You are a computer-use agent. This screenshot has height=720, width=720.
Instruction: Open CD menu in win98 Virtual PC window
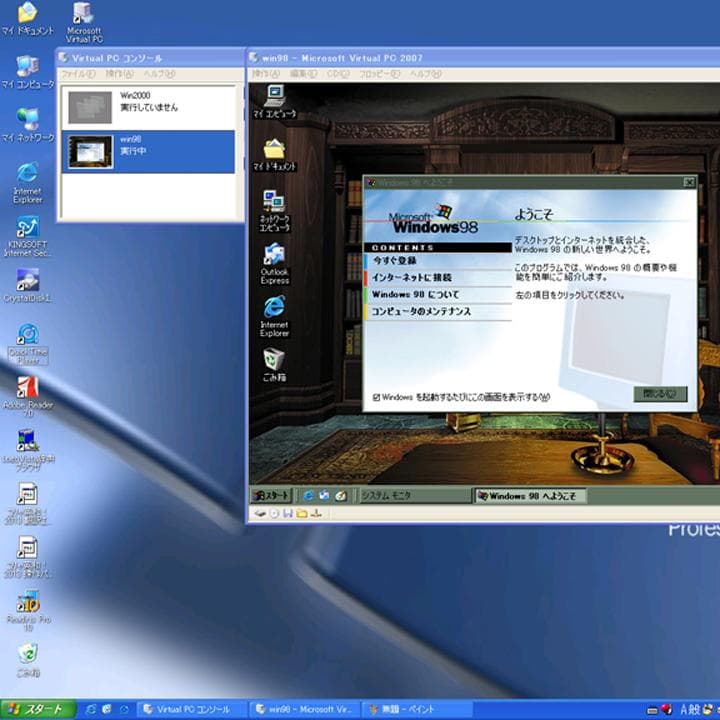coord(338,74)
